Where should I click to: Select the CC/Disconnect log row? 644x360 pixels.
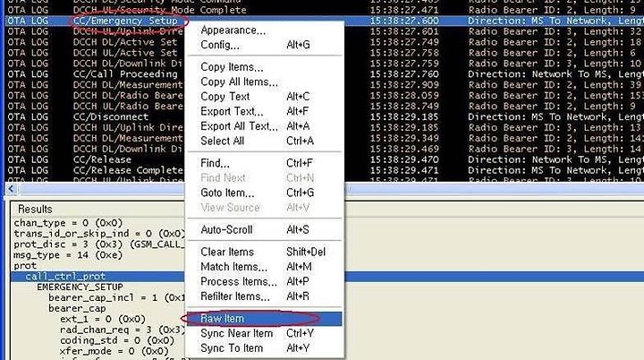[111, 116]
